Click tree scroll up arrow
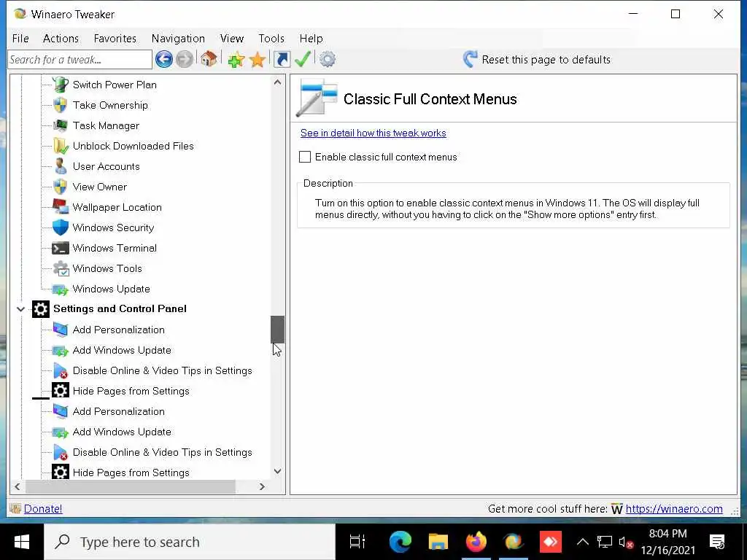 pyautogui.click(x=277, y=82)
